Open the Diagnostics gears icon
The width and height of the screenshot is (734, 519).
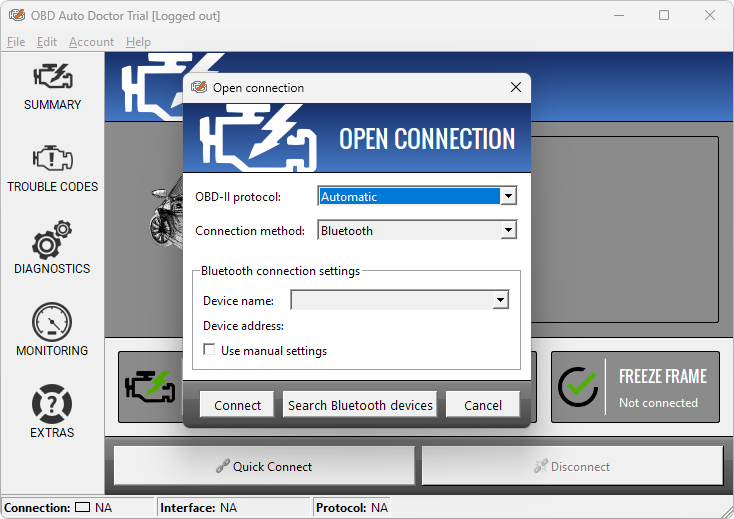coord(52,240)
